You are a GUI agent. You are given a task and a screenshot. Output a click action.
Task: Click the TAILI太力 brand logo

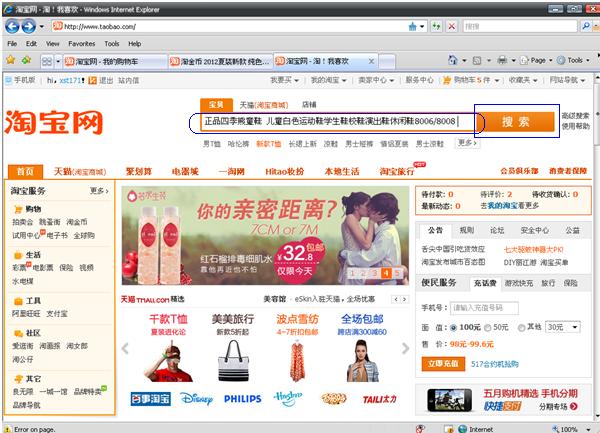[x=380, y=399]
